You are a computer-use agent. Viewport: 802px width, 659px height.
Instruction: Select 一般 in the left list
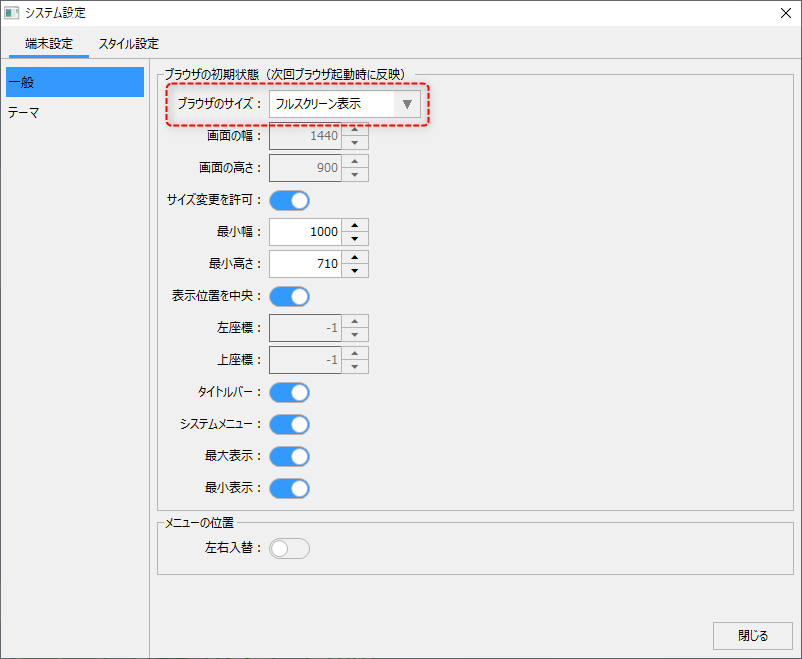coord(75,82)
